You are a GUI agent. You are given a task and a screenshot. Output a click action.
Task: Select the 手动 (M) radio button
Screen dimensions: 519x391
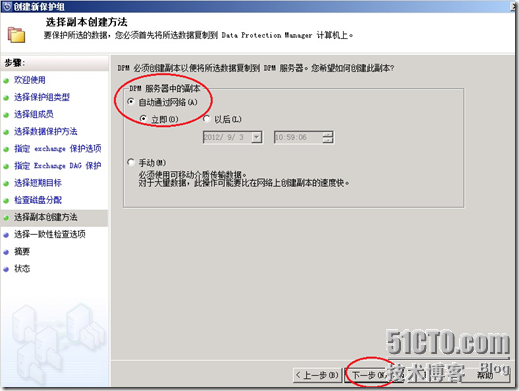(131, 162)
